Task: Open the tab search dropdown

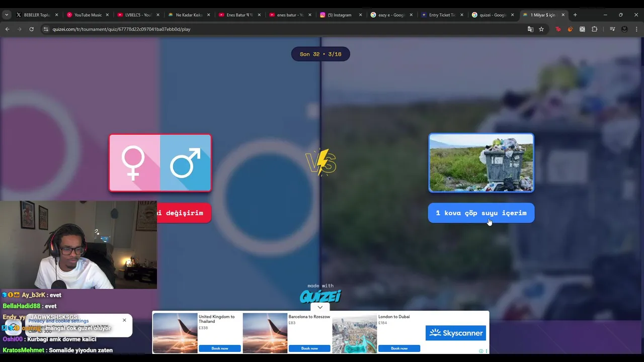Action: [7, 15]
